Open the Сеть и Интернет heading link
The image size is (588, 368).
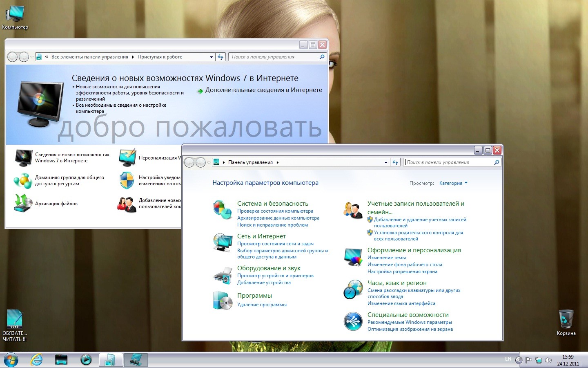[x=261, y=236]
